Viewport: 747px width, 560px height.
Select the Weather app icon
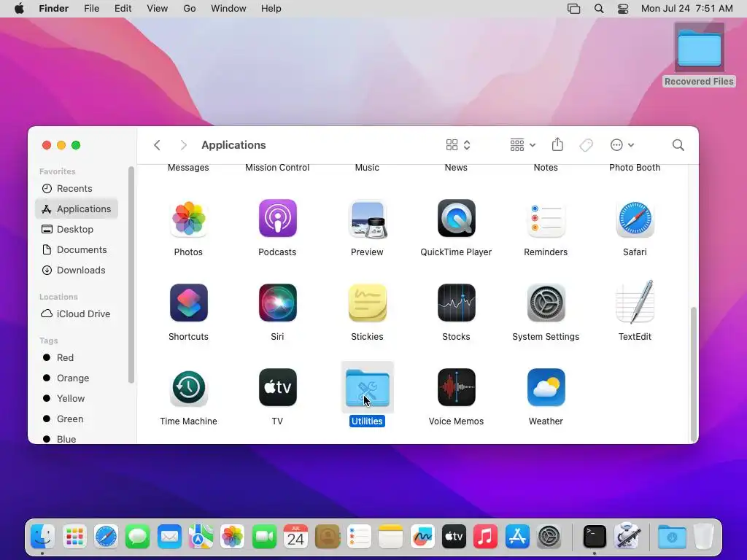pyautogui.click(x=546, y=388)
